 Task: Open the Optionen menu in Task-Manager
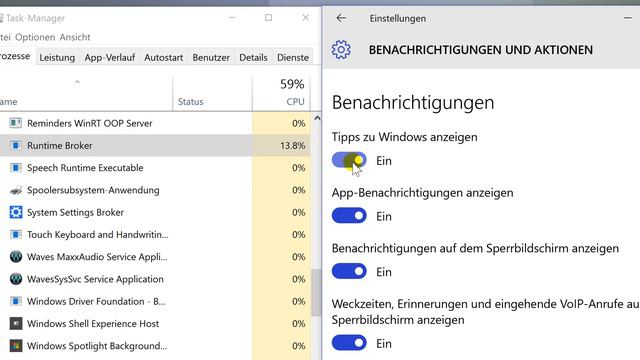pyautogui.click(x=35, y=37)
